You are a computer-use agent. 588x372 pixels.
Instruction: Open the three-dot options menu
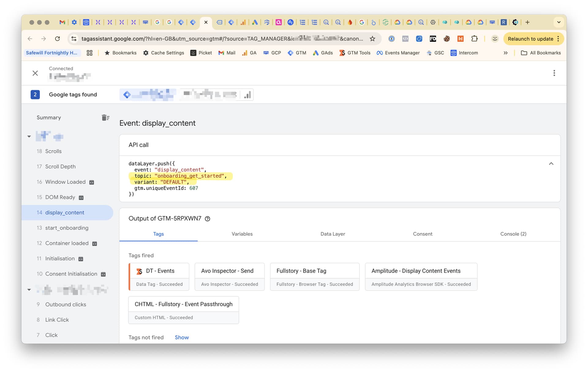tap(554, 73)
